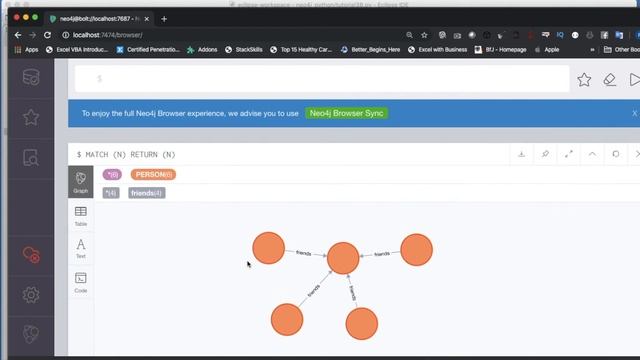
Task: Open the Apple bookmark
Action: pyautogui.click(x=547, y=50)
